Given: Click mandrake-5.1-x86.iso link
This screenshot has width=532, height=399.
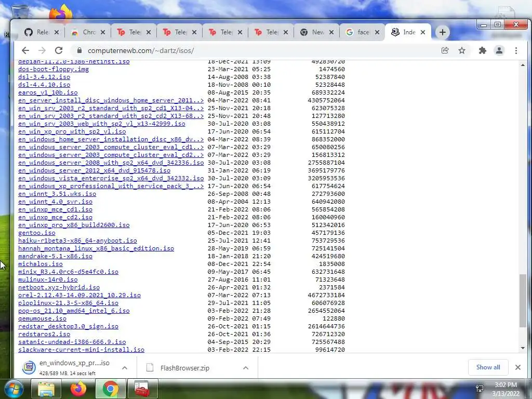Looking at the screenshot, I should coord(55,256).
